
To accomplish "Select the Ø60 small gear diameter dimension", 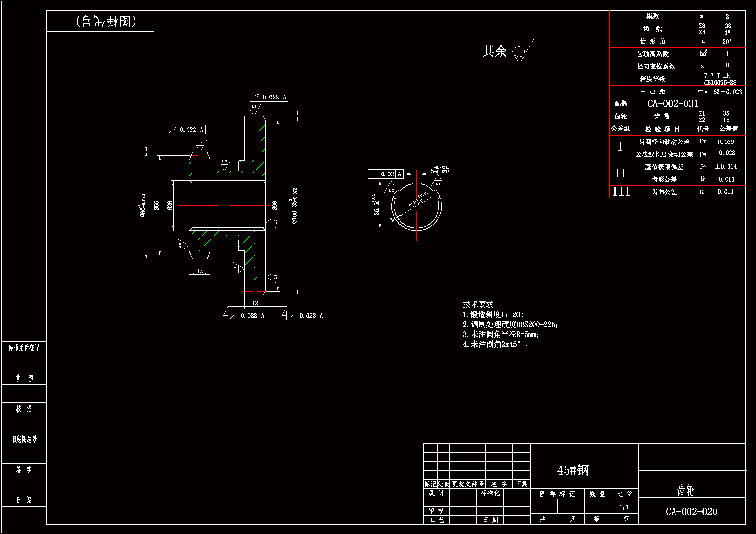I will pyautogui.click(x=143, y=206).
